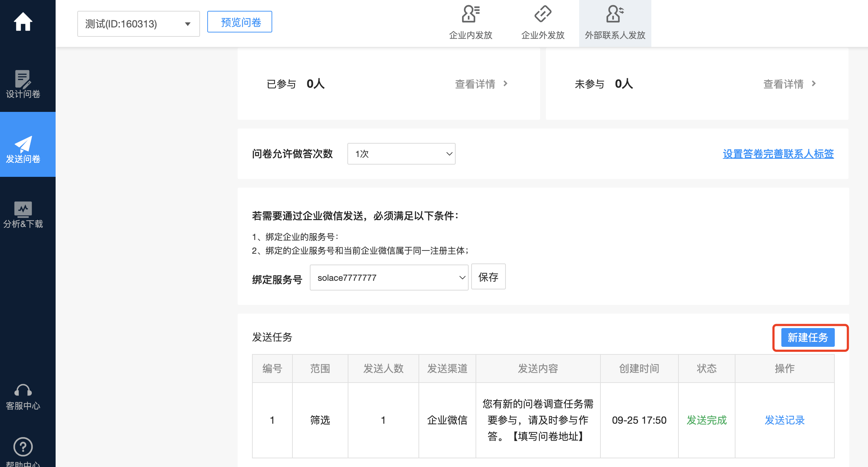Click the 未参与 0人 count
Screen dimensions: 868x467
[x=624, y=84]
